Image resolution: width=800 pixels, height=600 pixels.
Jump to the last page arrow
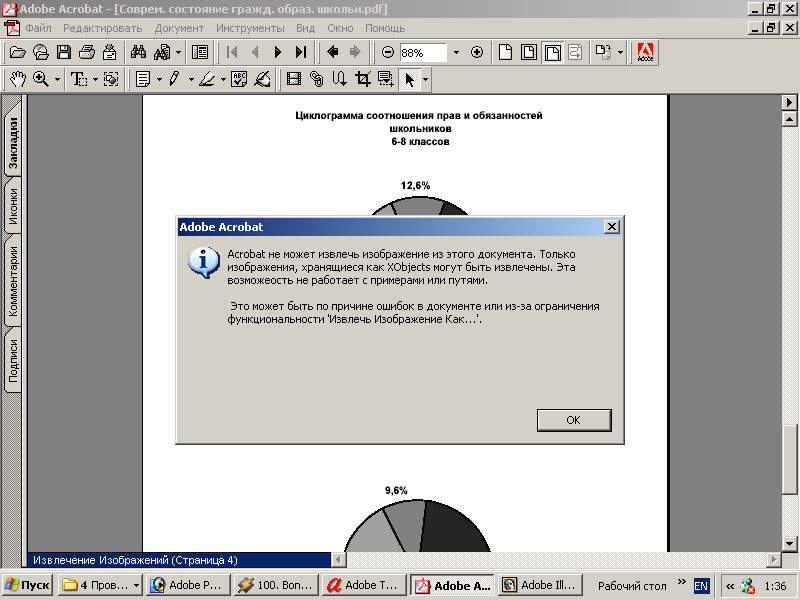tap(301, 52)
